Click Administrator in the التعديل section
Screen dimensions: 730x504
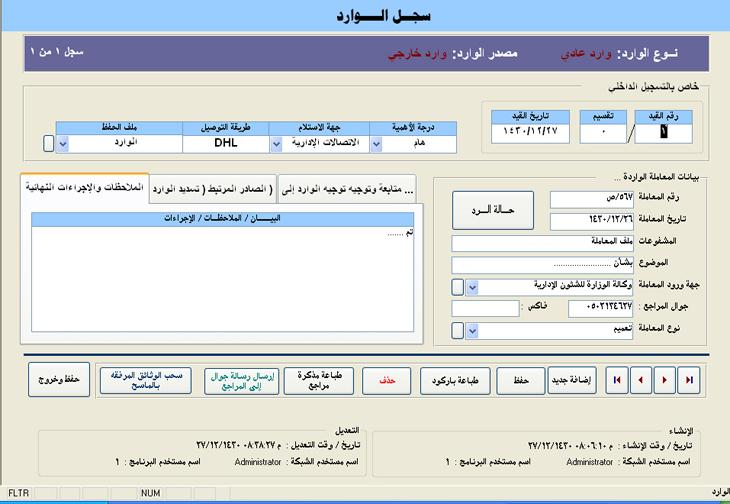pyautogui.click(x=257, y=462)
